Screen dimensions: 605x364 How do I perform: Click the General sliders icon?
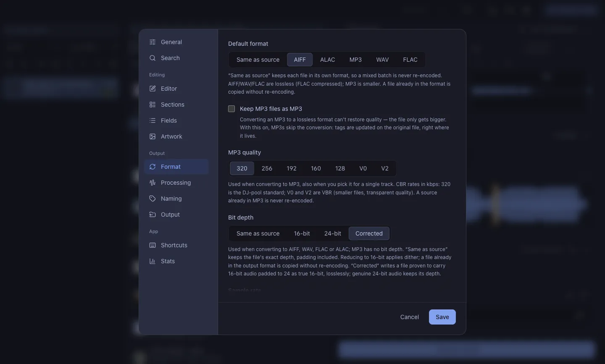[153, 42]
